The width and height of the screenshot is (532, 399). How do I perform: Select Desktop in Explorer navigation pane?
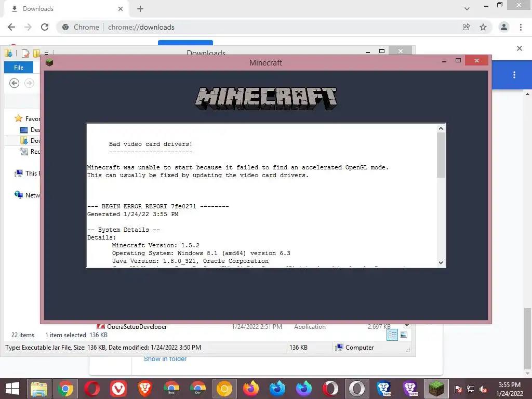click(30, 129)
